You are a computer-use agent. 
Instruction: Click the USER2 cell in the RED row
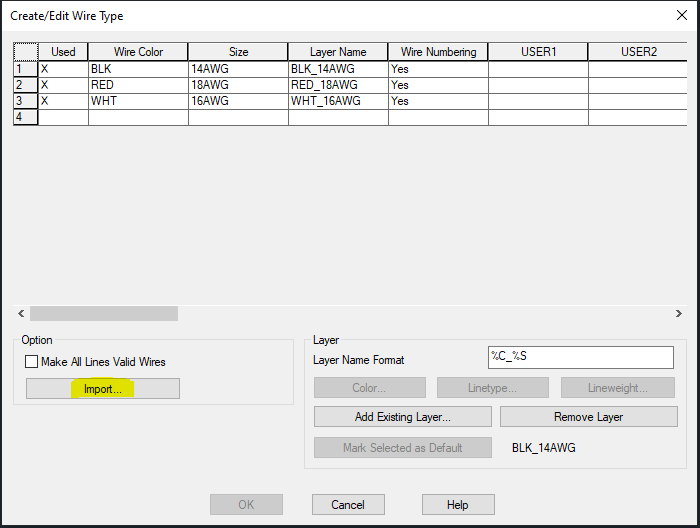tap(638, 85)
